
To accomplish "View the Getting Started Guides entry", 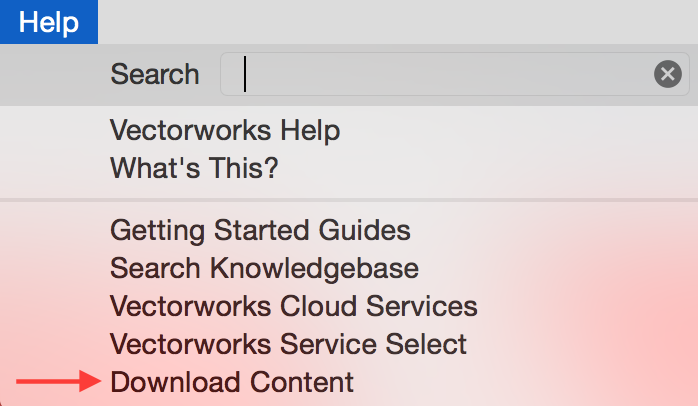I will click(x=260, y=230).
